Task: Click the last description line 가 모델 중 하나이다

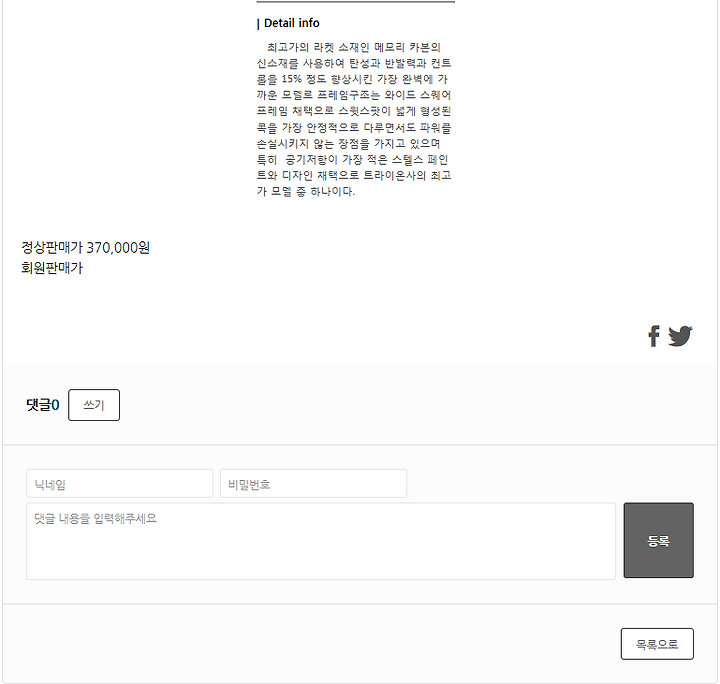Action: (306, 191)
